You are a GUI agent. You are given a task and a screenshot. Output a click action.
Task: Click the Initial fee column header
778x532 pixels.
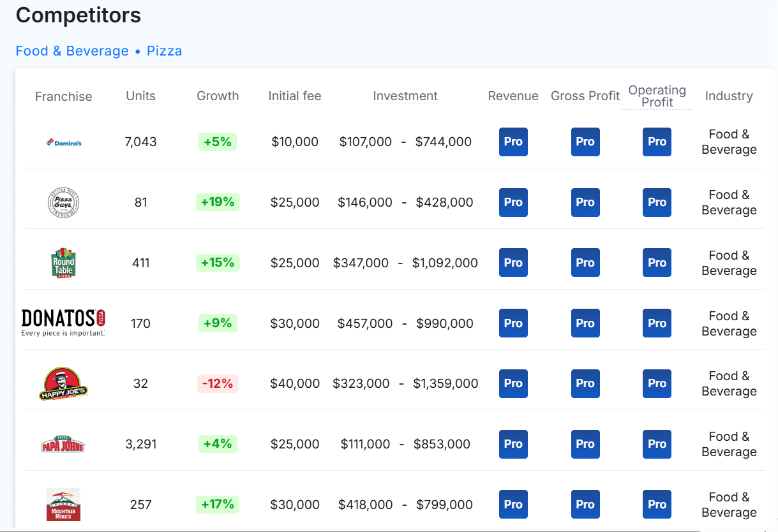pos(295,96)
